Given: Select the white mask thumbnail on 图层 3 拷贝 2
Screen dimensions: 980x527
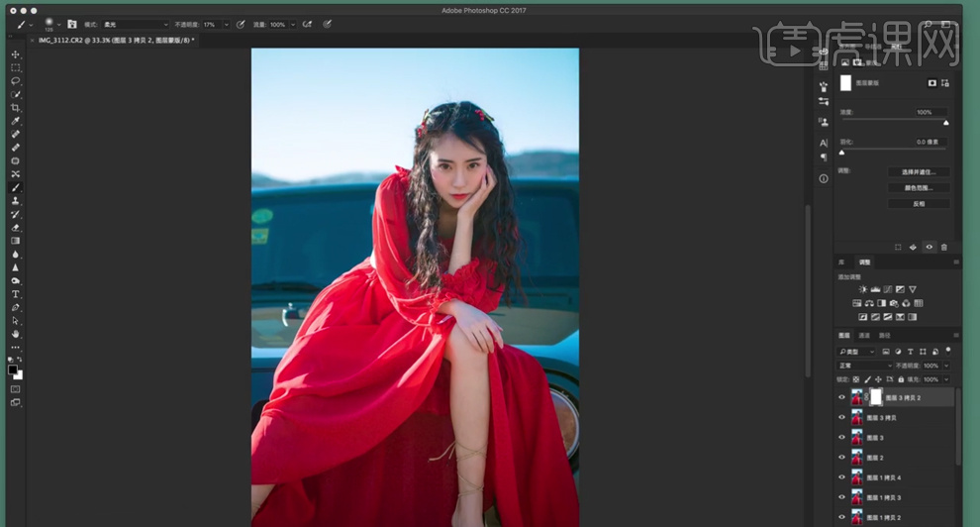Looking at the screenshot, I should 876,397.
